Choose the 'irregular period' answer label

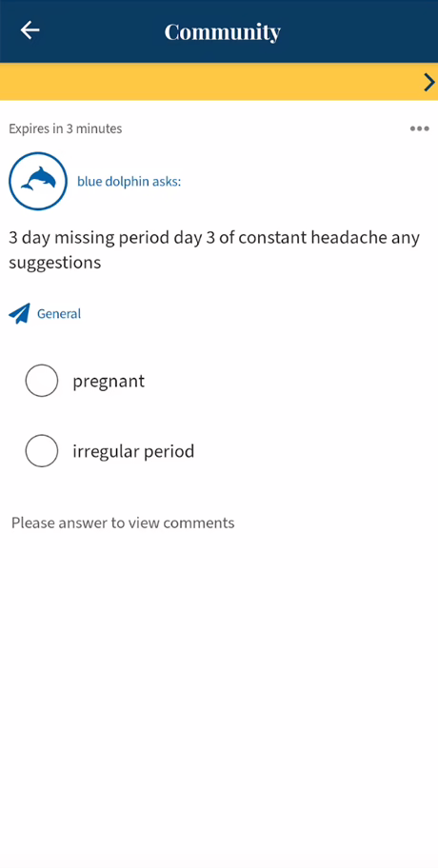[133, 451]
